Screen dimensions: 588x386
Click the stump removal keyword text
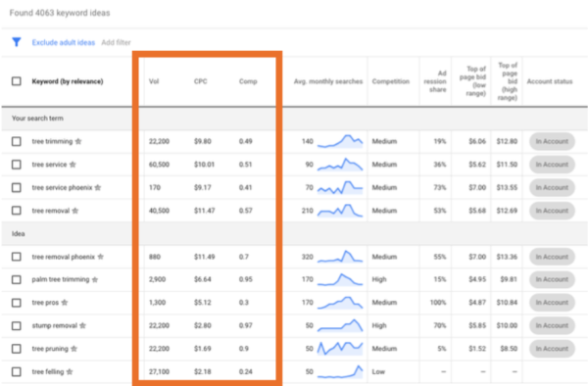tap(54, 325)
